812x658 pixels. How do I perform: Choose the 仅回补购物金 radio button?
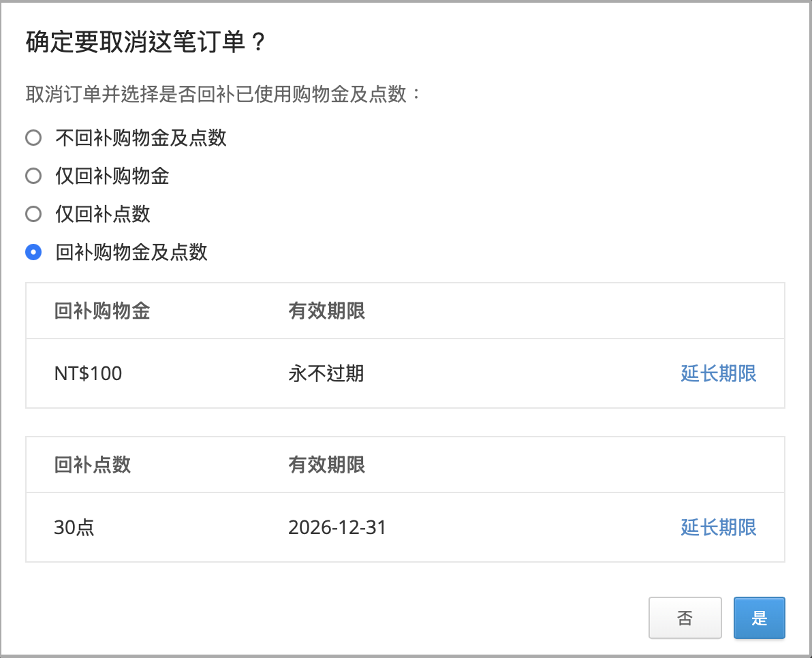[x=33, y=176]
